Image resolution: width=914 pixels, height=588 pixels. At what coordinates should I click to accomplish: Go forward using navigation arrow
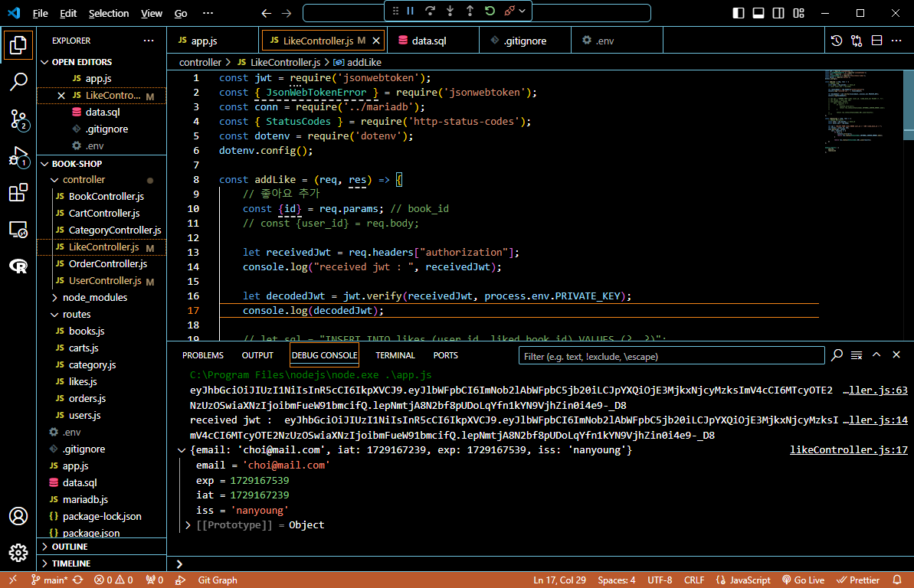(x=287, y=13)
